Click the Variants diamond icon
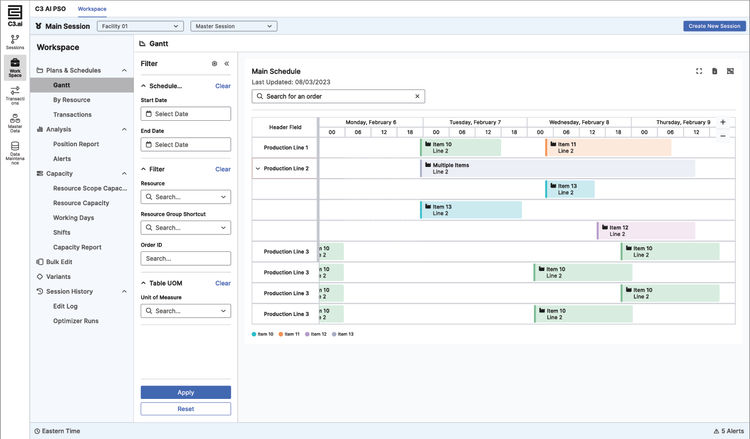Screen dimensions: 750x439 40,276
